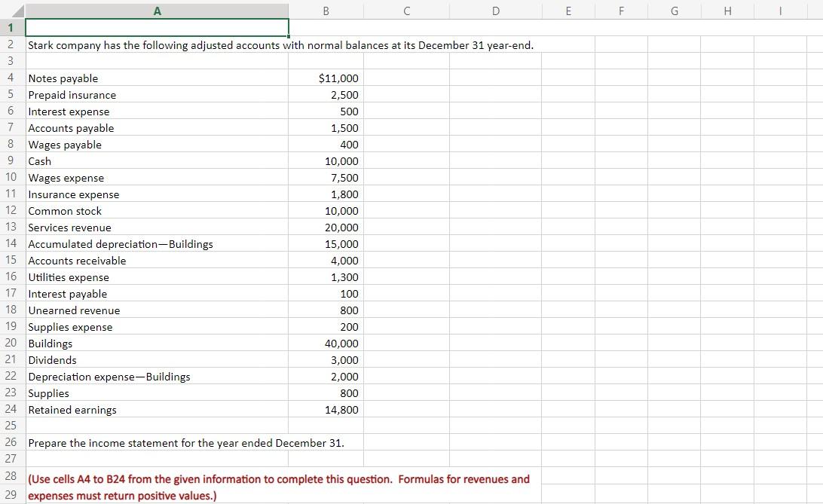Select the 10,000 value beside Cash

(x=326, y=161)
